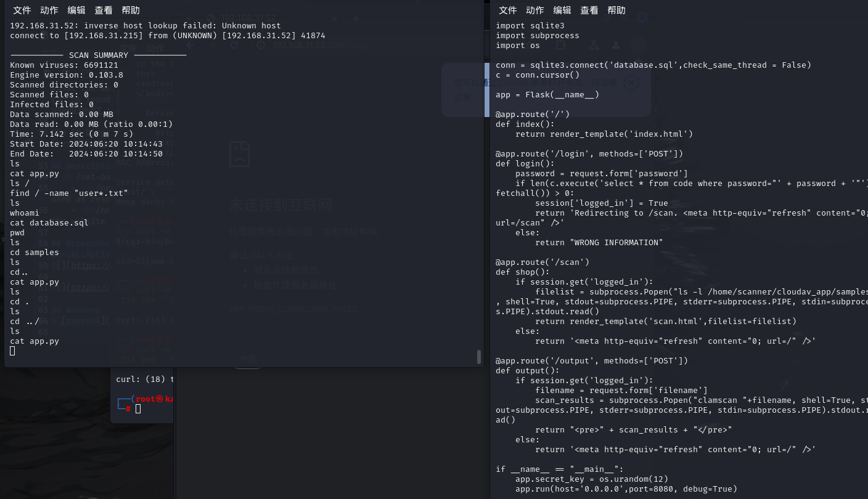Click "password = request.form['password']" line

point(602,174)
